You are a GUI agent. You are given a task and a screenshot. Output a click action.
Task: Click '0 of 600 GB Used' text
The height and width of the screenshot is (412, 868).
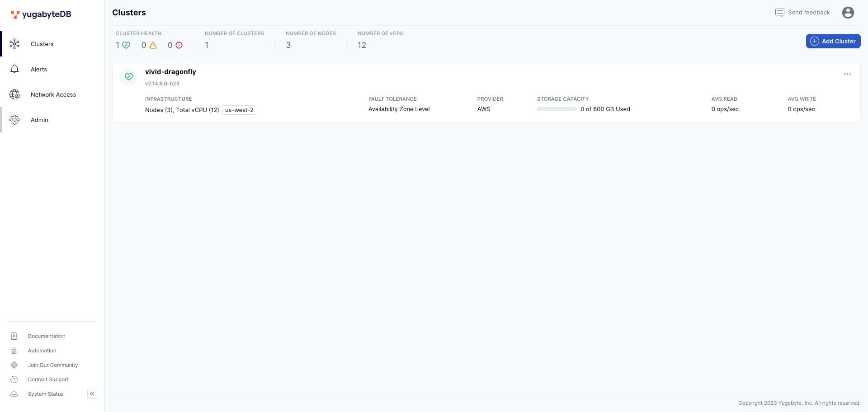click(x=605, y=109)
